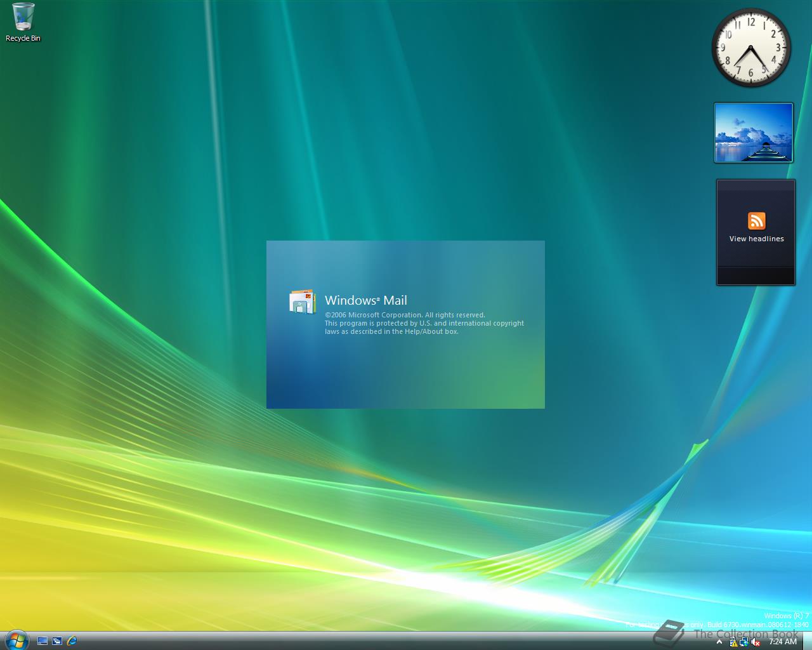Launch Internet Explorer from Quick Launch
Viewport: 812px width, 650px height.
click(x=72, y=641)
